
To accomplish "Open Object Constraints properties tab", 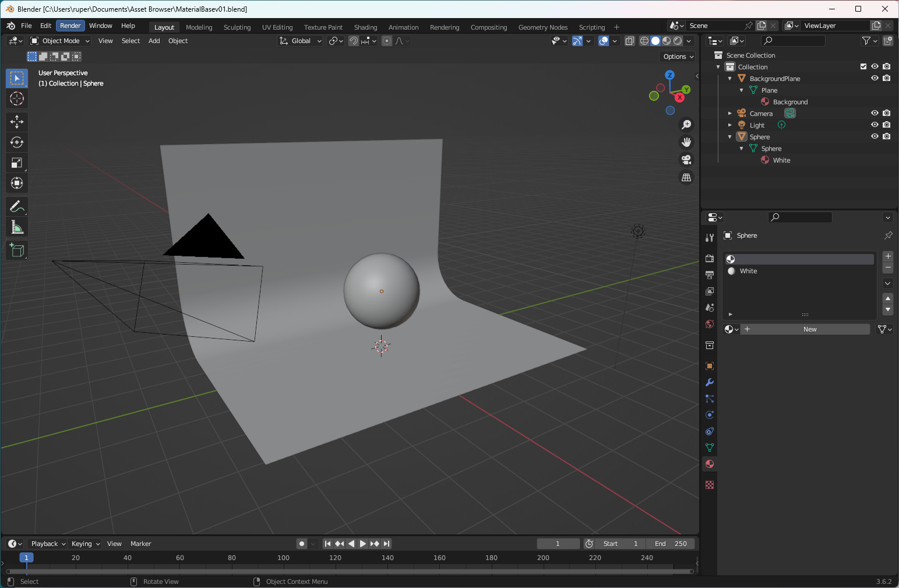I will (710, 431).
